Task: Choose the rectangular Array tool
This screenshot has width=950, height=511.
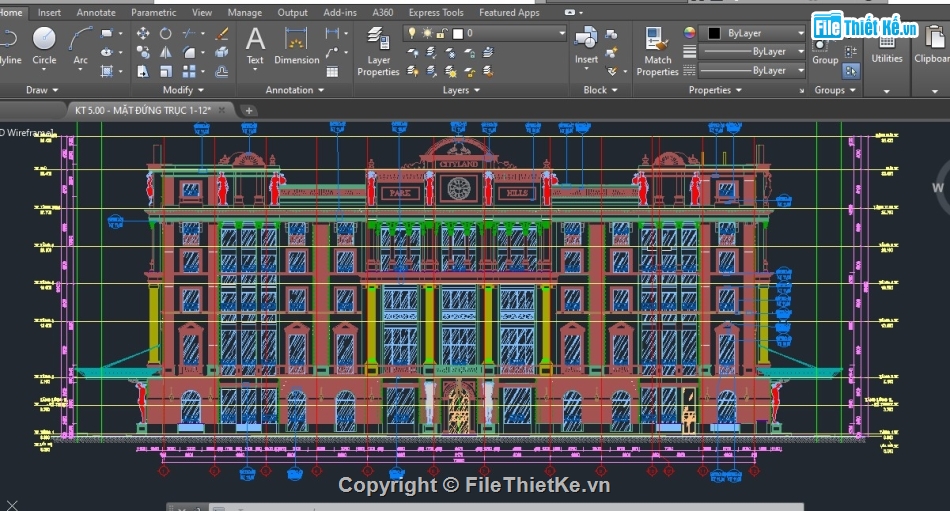Action: tap(189, 72)
